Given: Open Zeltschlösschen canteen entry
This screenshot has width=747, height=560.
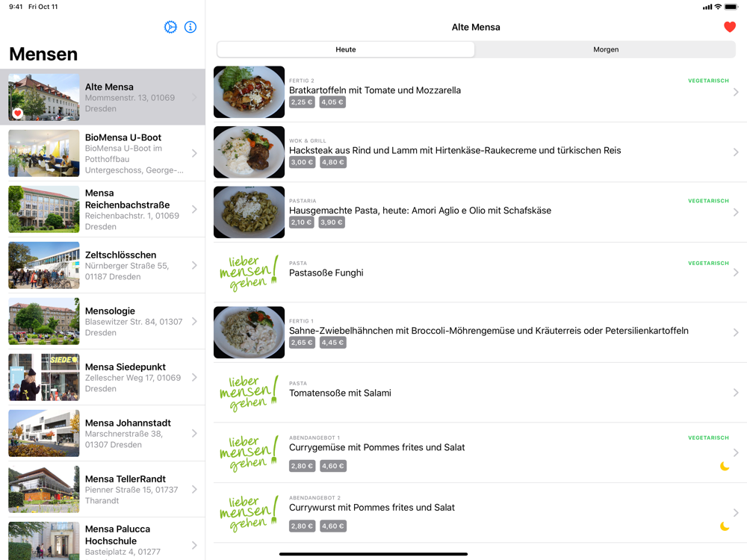Looking at the screenshot, I should tap(102, 265).
